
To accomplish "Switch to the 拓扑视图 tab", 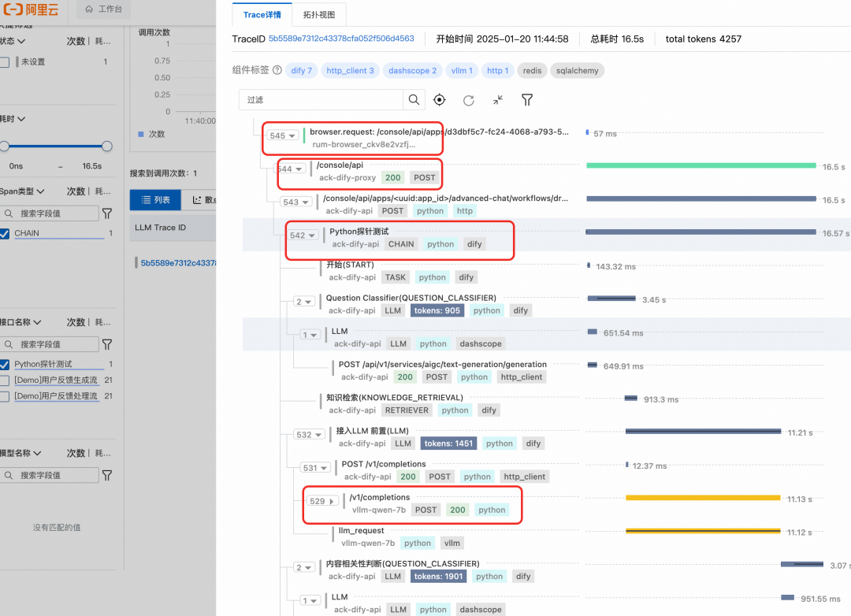I will pos(319,15).
